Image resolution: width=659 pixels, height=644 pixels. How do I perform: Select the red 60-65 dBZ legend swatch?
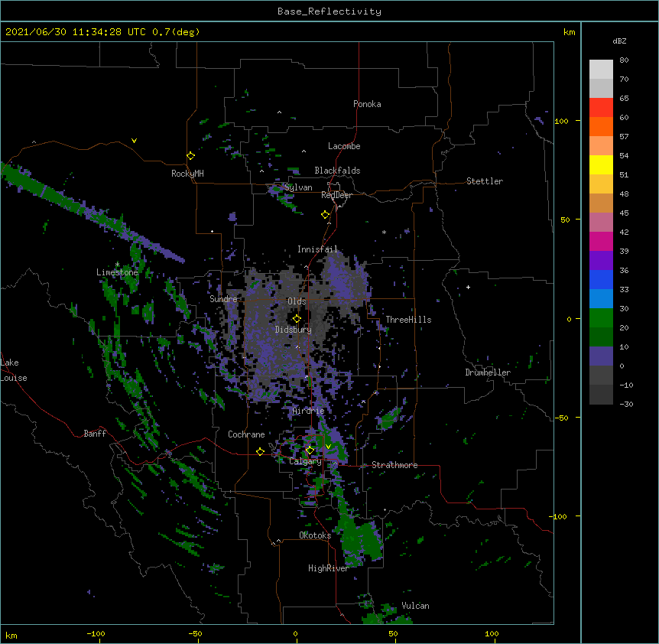(x=601, y=107)
